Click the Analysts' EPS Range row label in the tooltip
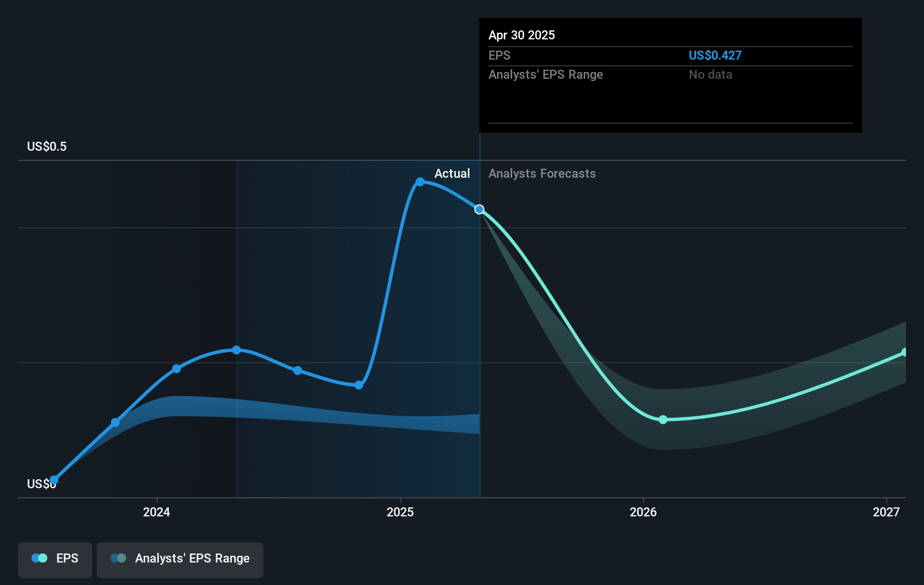 coord(546,75)
